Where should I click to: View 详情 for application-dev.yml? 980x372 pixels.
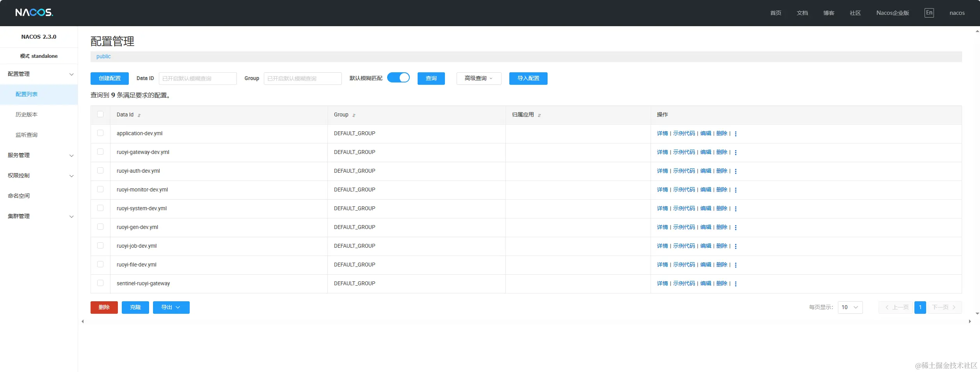pyautogui.click(x=662, y=134)
